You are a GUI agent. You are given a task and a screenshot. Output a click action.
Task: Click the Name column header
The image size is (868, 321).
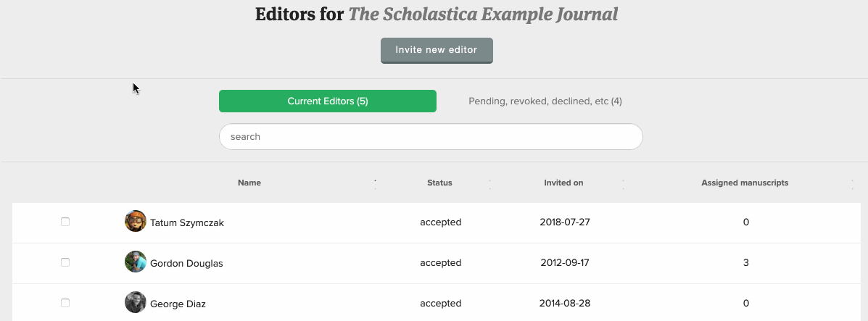click(x=249, y=183)
